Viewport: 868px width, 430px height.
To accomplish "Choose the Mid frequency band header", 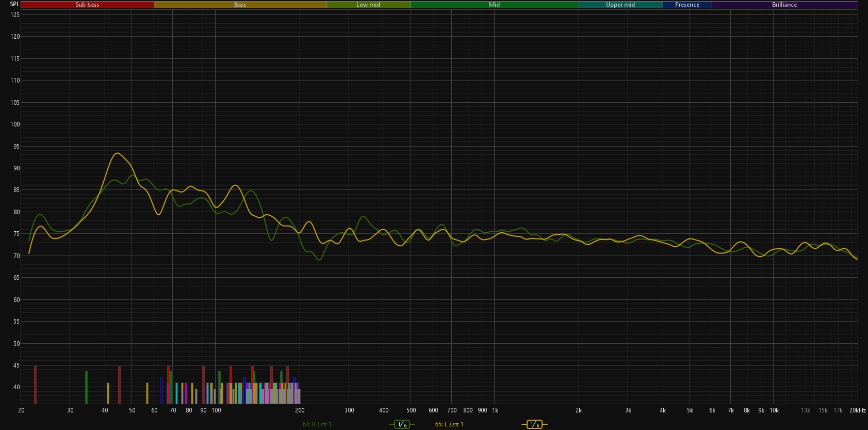I will pyautogui.click(x=494, y=5).
